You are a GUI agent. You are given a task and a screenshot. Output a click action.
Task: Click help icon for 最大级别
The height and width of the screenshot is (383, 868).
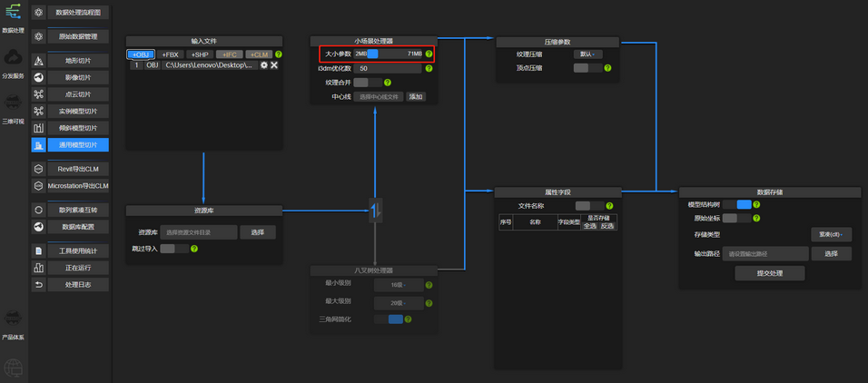pos(429,303)
